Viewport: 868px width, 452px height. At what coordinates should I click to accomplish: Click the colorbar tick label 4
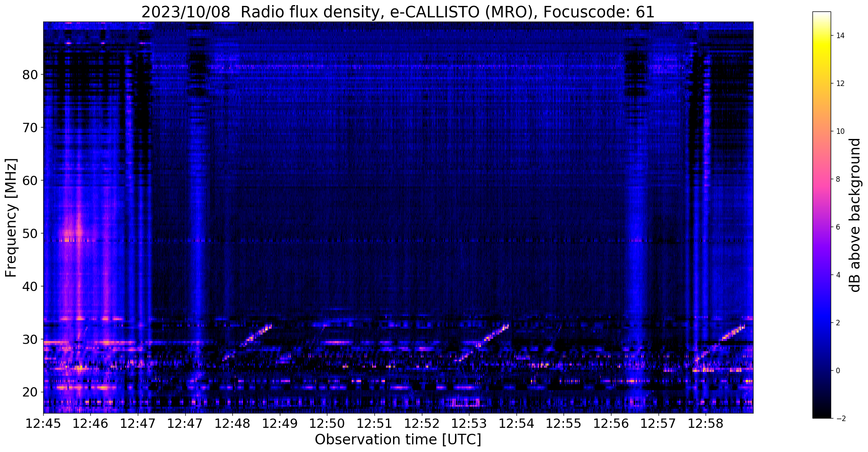pyautogui.click(x=837, y=275)
